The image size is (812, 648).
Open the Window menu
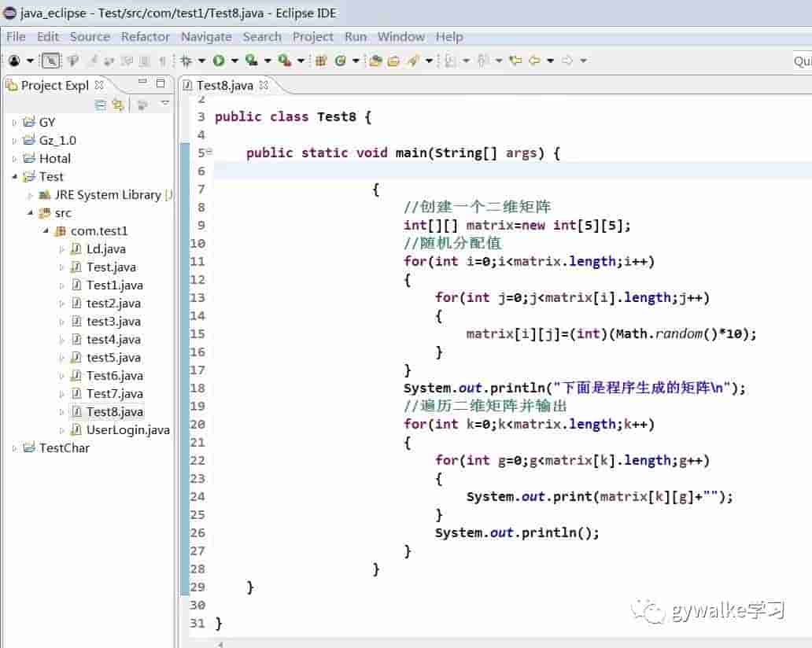[x=401, y=37]
